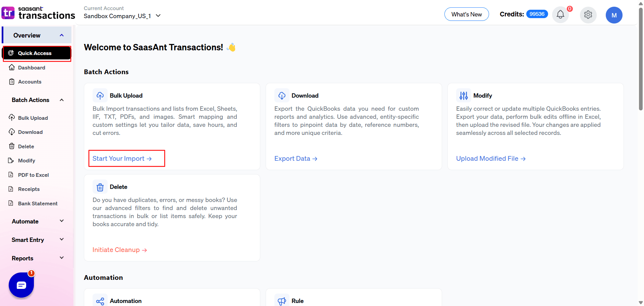Click the Initiate Cleanup link

(120, 250)
